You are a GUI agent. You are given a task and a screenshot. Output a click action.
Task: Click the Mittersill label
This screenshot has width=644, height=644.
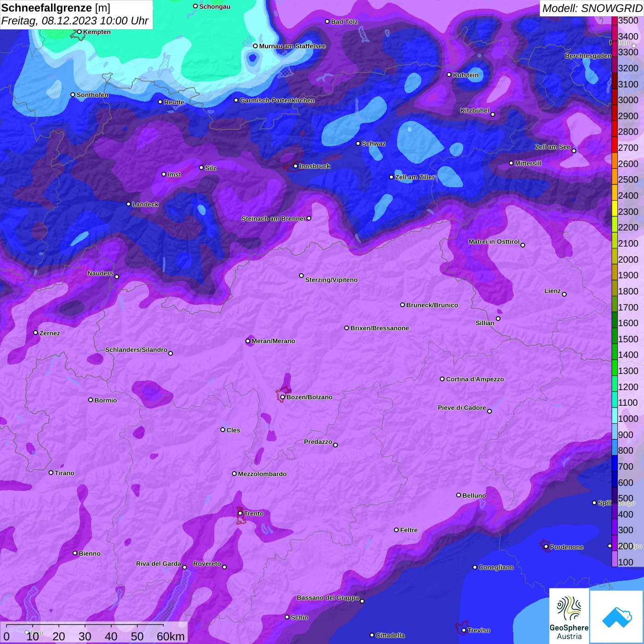(528, 163)
